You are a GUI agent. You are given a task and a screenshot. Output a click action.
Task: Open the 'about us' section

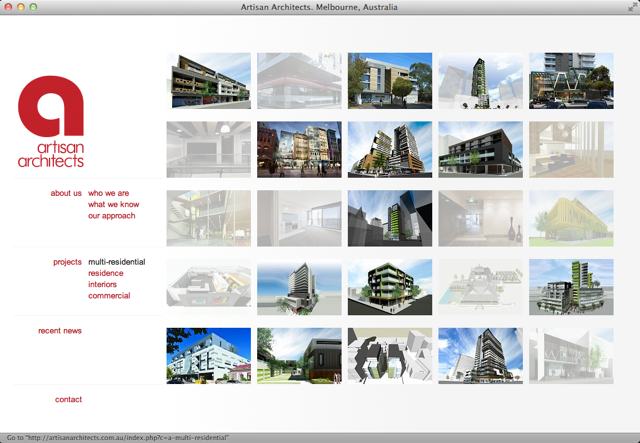point(66,193)
